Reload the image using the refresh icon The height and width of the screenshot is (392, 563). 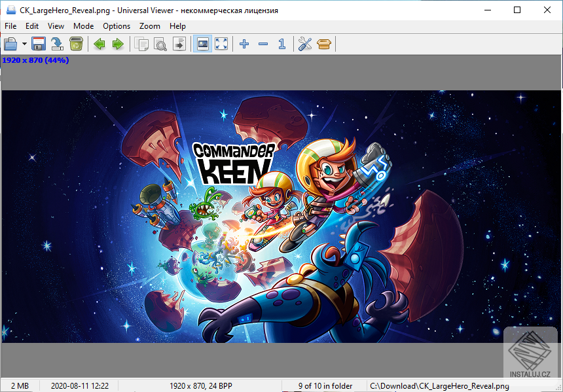tap(56, 44)
